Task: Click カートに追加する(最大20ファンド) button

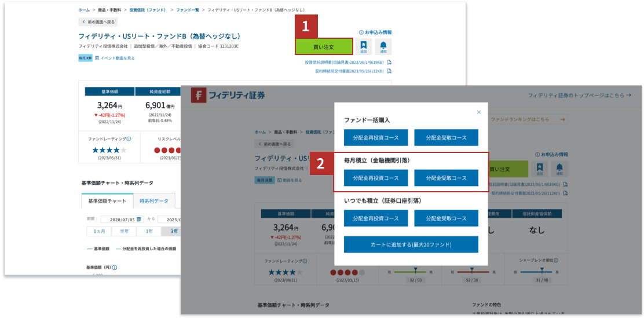Action: (x=411, y=244)
